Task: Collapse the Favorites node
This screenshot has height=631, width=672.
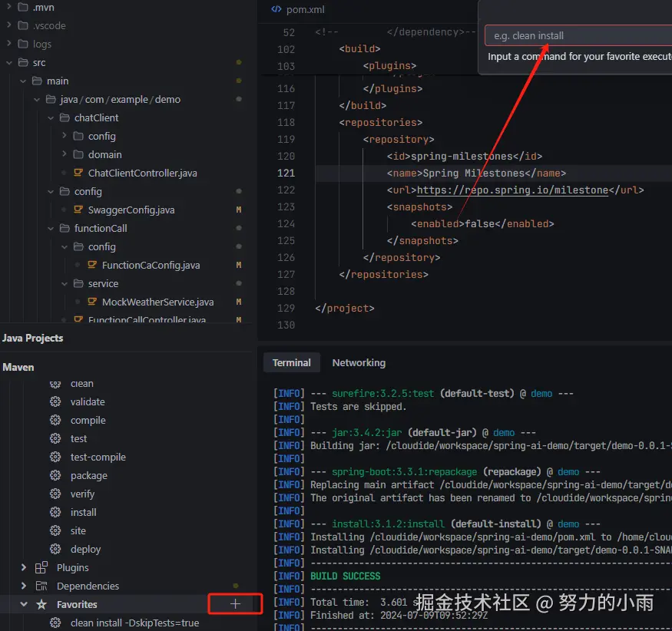Action: click(24, 604)
